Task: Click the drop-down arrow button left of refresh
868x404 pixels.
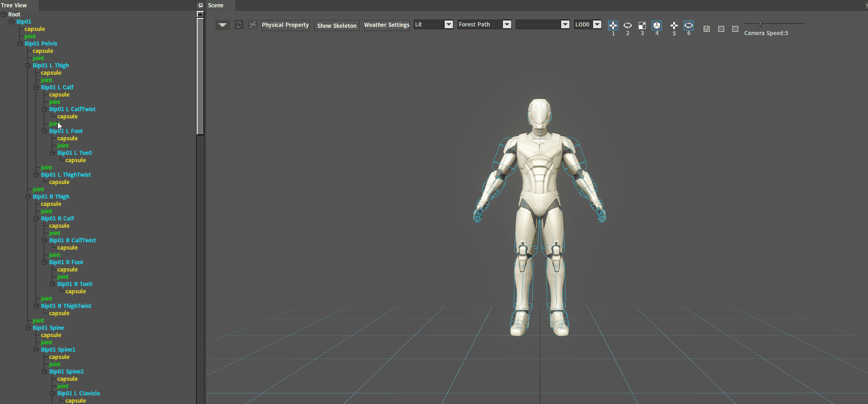Action: (222, 25)
